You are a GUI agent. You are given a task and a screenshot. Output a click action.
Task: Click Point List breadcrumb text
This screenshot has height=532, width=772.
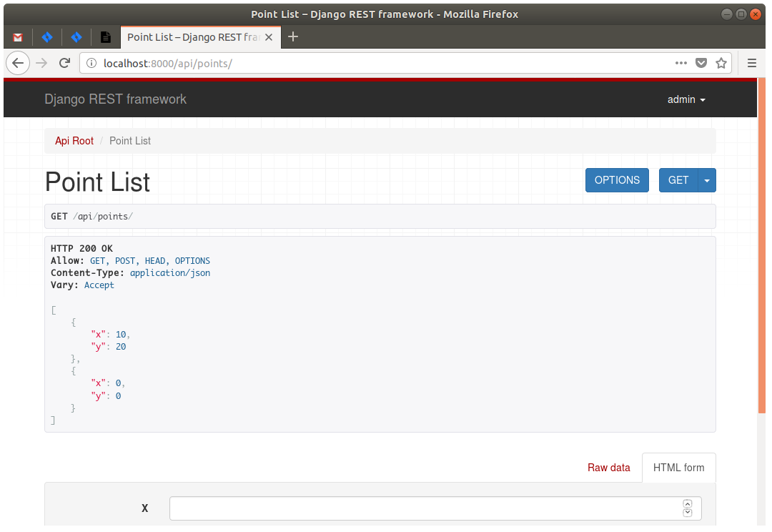[130, 141]
